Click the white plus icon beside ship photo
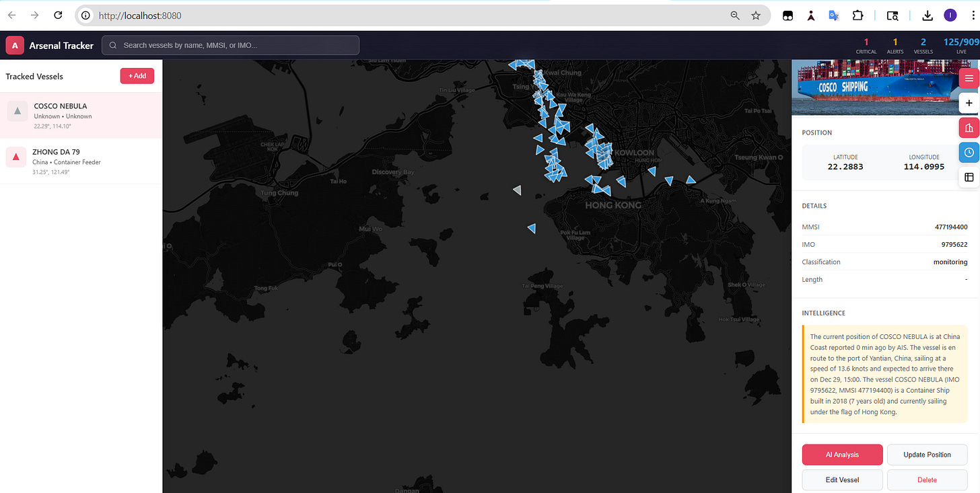The image size is (980, 493). point(969,103)
